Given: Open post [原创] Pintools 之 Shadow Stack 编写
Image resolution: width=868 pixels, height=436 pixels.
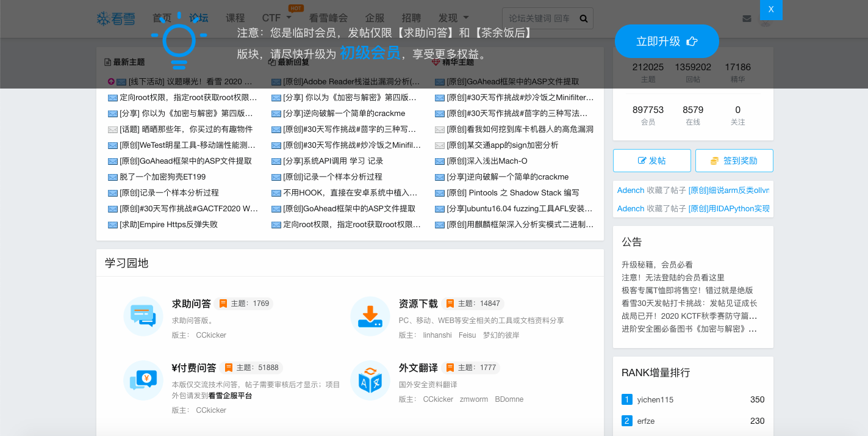Looking at the screenshot, I should click(x=513, y=193).
